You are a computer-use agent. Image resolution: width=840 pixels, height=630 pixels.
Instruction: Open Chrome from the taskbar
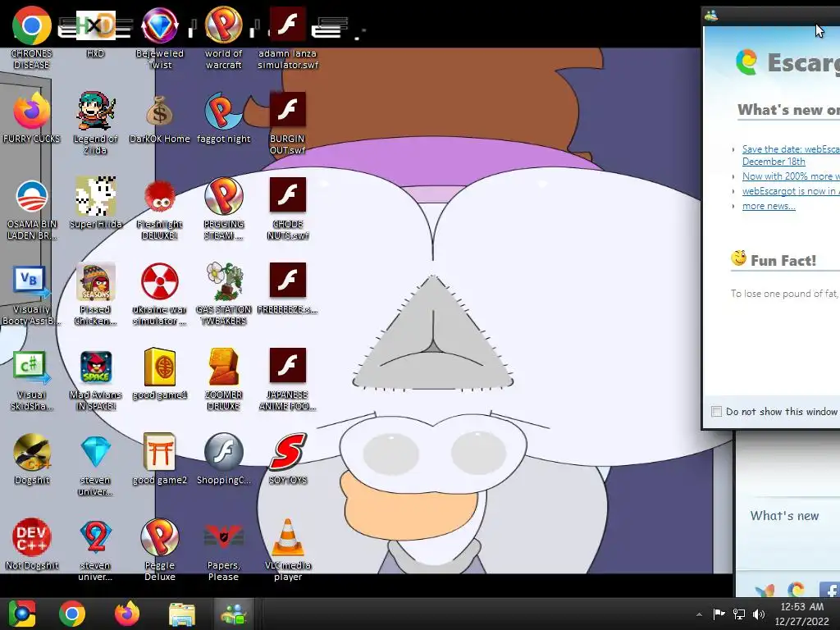(x=72, y=614)
